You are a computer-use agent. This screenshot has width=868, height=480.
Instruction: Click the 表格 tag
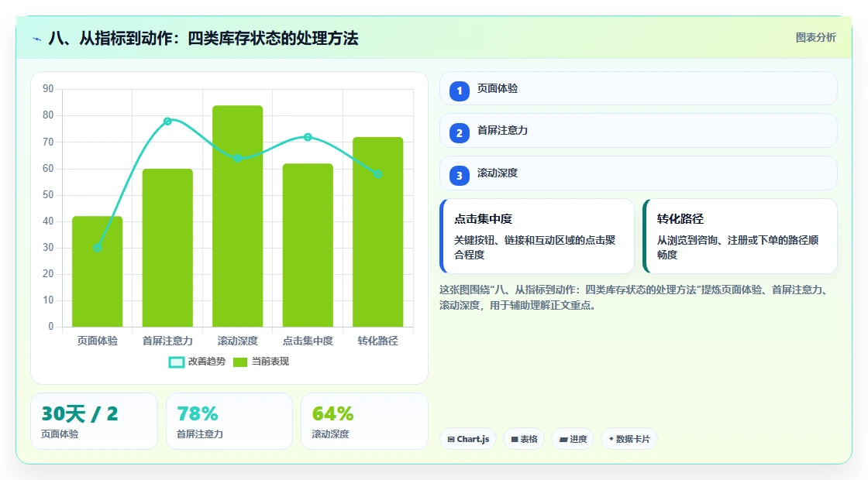[524, 439]
